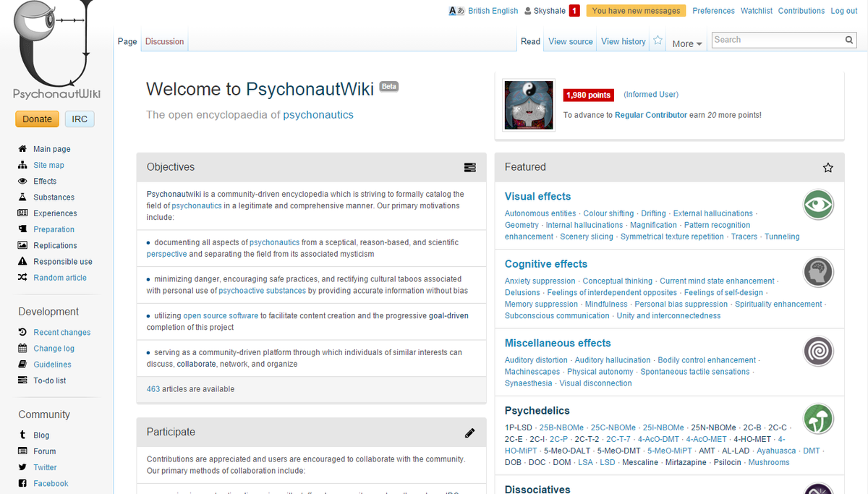This screenshot has width=868, height=494.
Task: Open the blog via the Tumblr icon
Action: coord(21,435)
